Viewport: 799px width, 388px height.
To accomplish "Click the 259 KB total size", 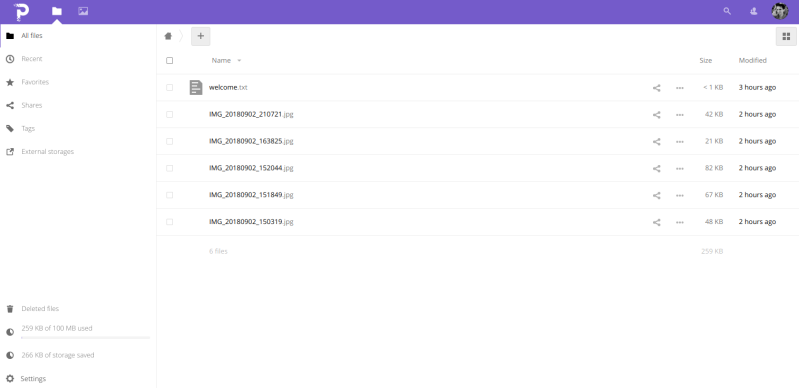I will coord(712,251).
